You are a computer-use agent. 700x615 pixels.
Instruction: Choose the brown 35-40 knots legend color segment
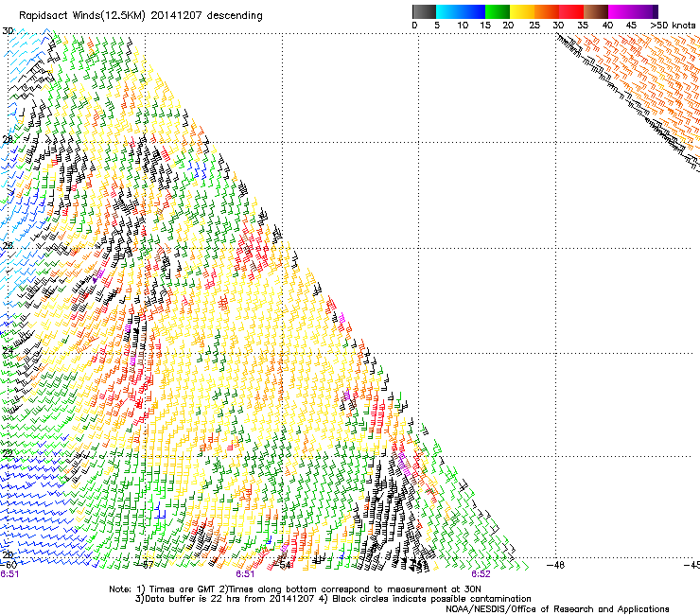pyautogui.click(x=596, y=11)
